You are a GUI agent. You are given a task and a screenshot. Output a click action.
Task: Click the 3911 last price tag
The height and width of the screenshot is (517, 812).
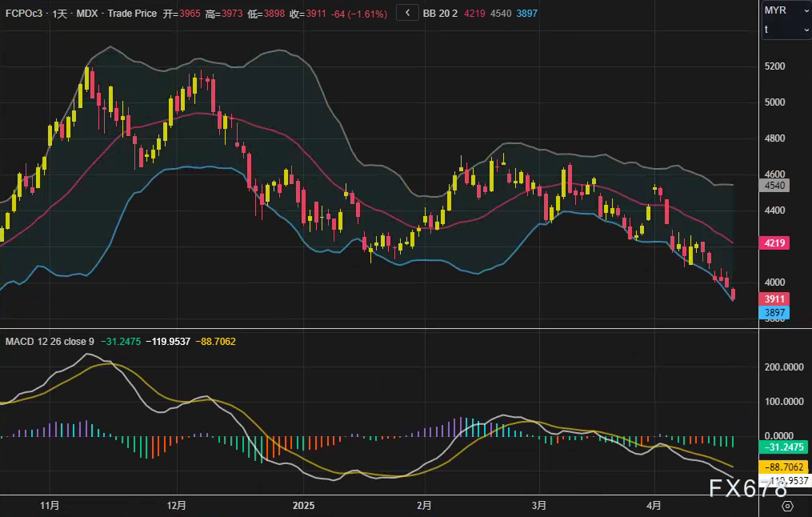776,299
